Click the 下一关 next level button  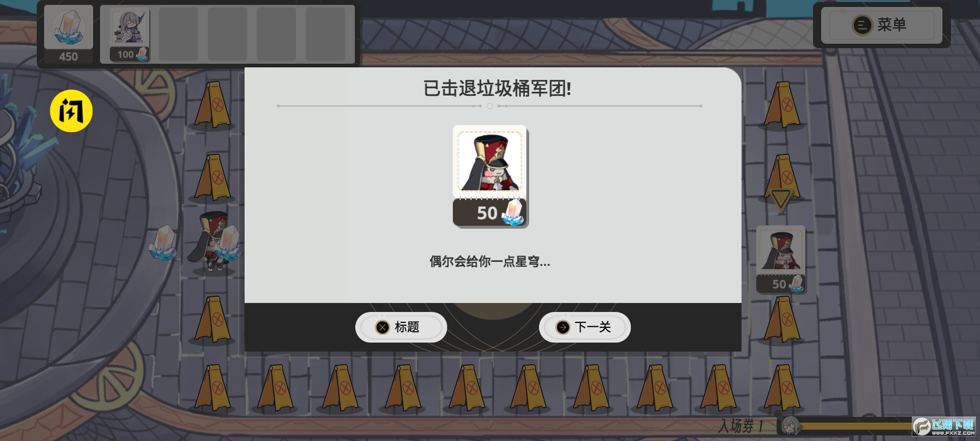click(x=585, y=327)
